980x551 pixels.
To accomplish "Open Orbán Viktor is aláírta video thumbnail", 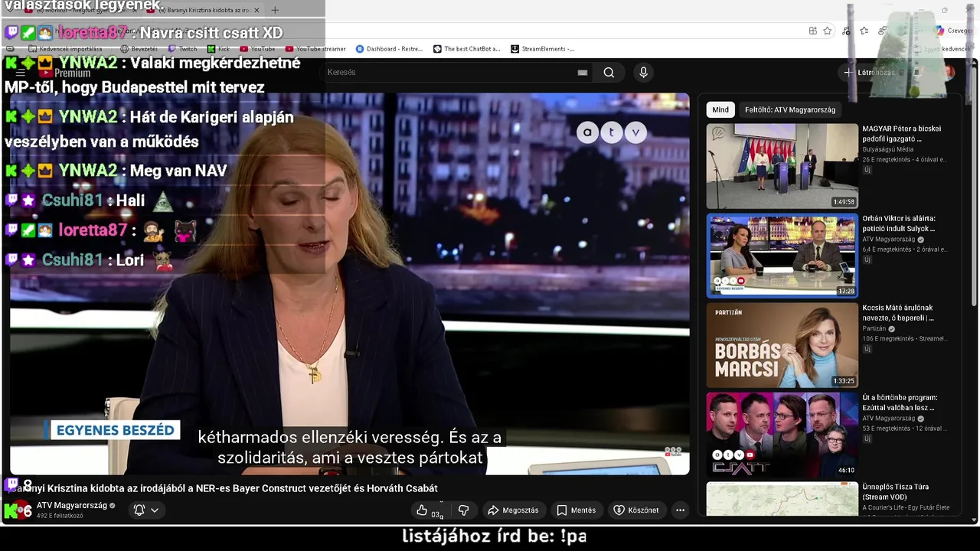I will 782,256.
